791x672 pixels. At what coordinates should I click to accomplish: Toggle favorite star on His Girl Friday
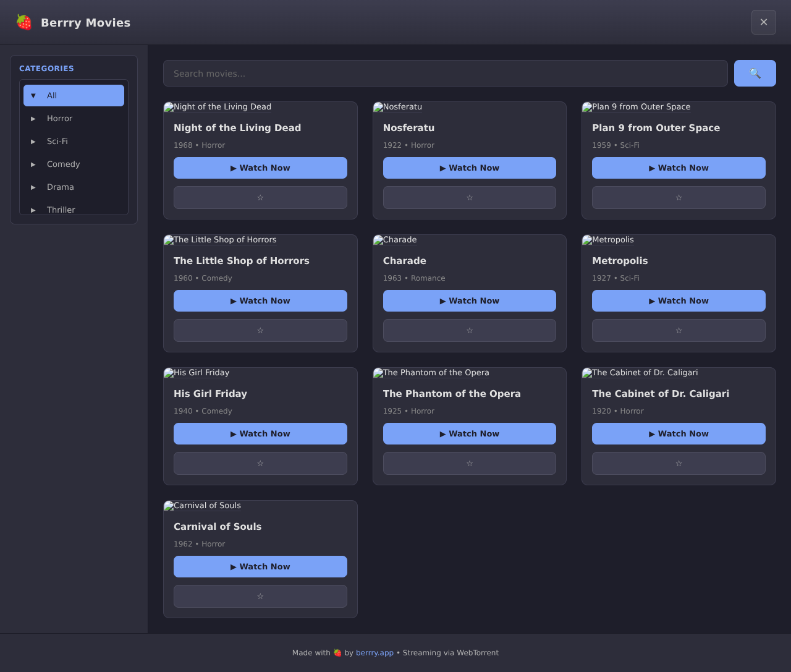coord(260,464)
